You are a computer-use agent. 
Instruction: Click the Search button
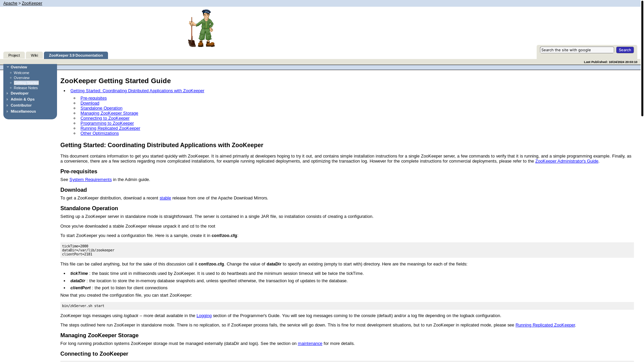625,50
